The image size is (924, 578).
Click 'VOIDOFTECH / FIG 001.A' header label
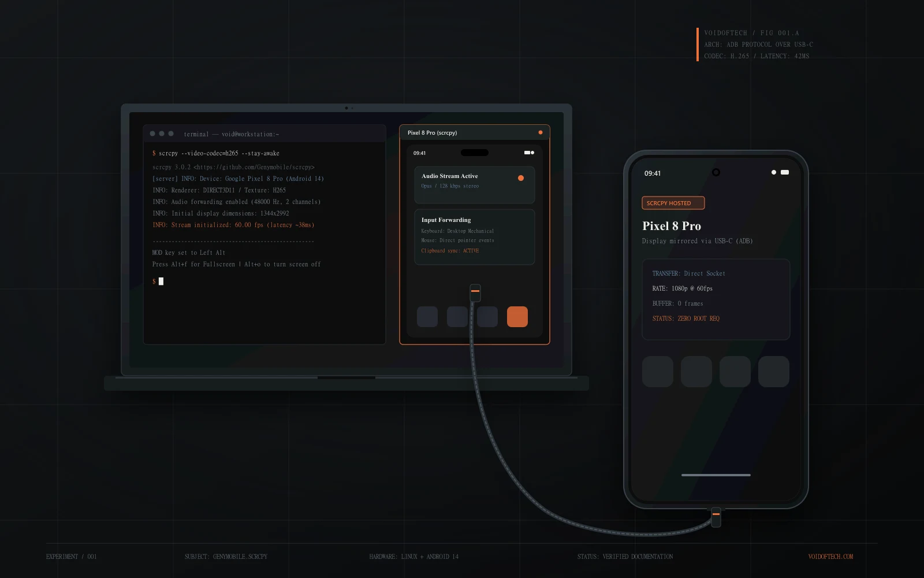click(x=751, y=33)
